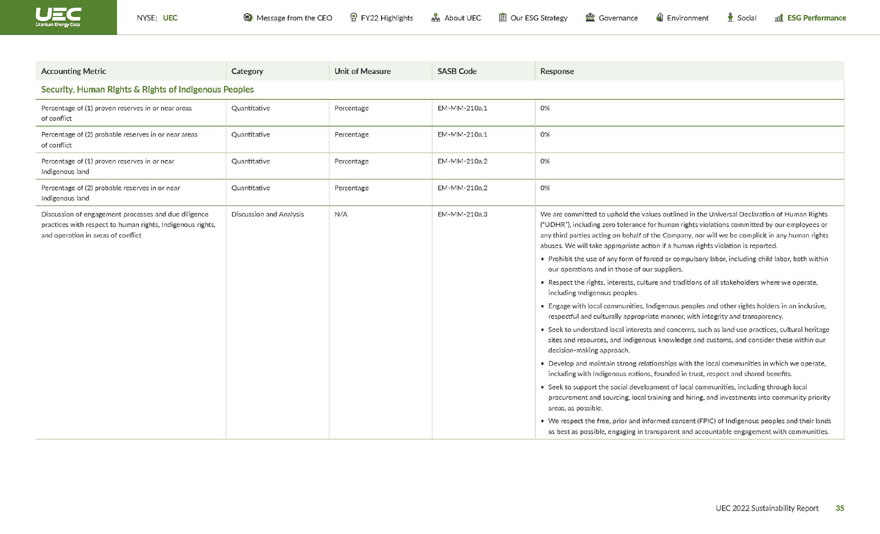Screen dimensions: 880x534
Task: Click the UEC Uranium Energy Corp logo
Action: point(58,17)
